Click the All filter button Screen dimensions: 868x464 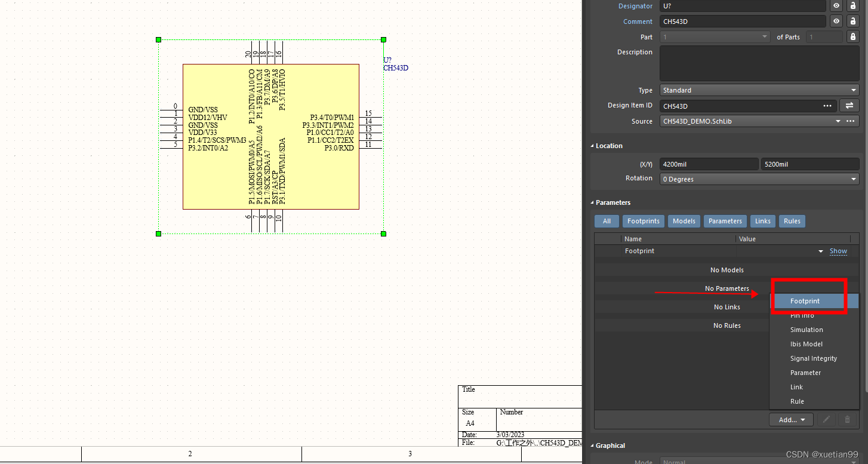[x=607, y=221]
